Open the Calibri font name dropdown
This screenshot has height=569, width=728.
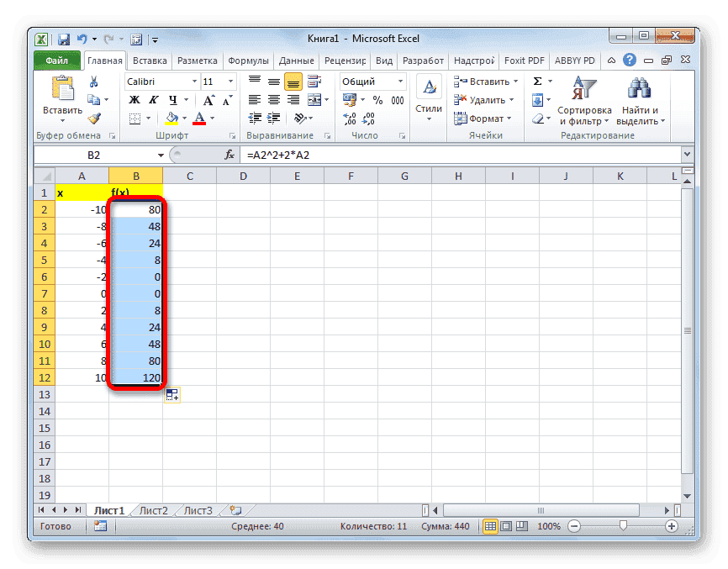coord(194,82)
